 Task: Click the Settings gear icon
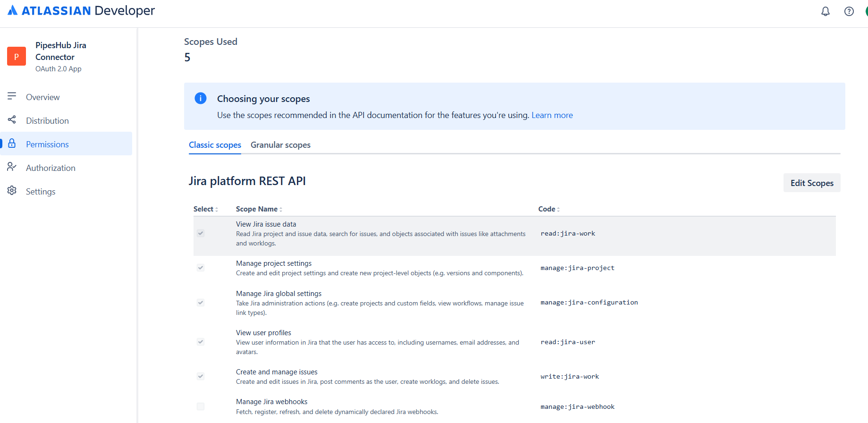pos(12,191)
